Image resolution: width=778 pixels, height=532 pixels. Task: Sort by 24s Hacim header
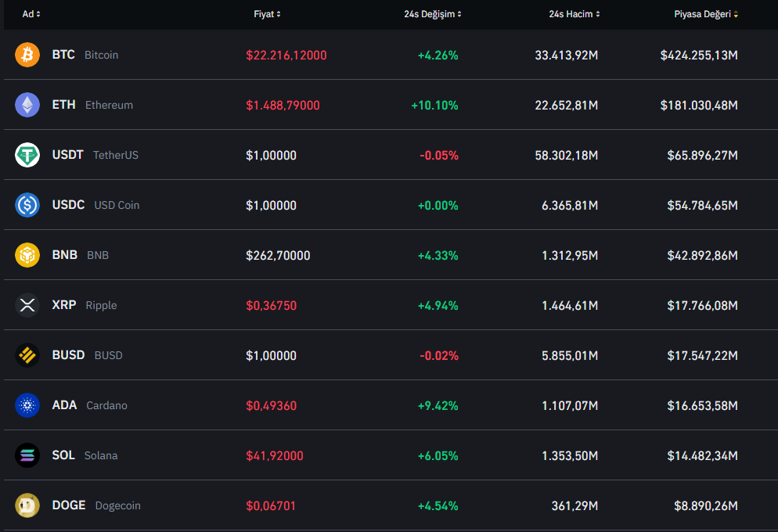pos(574,14)
